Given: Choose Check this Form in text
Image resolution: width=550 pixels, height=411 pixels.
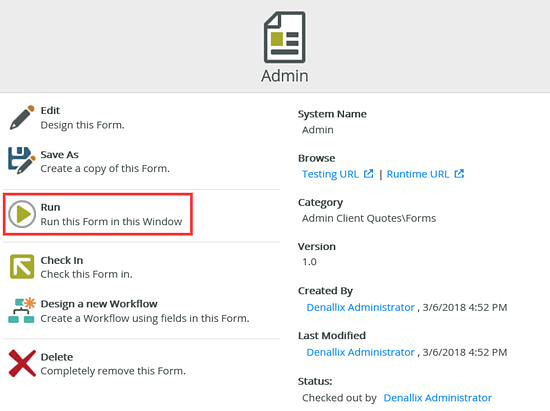Looking at the screenshot, I should click(86, 274).
